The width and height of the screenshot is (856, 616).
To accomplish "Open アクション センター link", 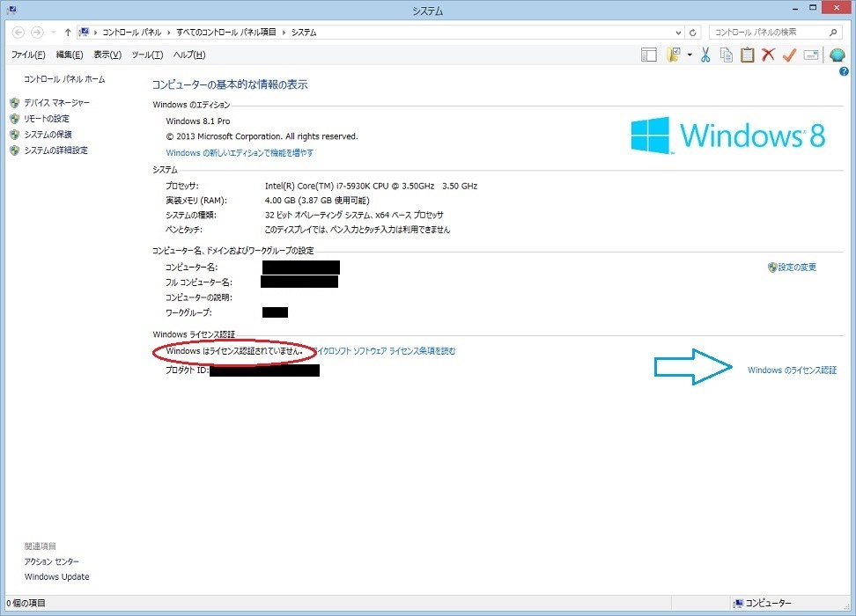I will [52, 561].
